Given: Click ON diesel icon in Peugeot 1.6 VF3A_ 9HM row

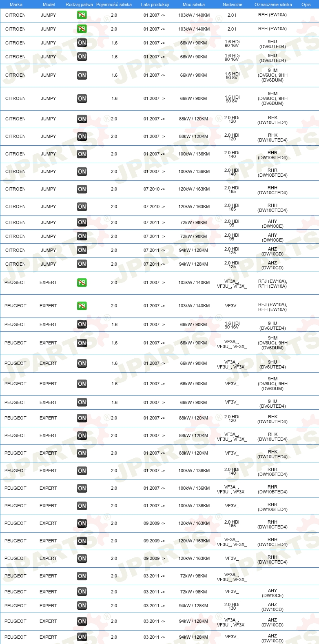Looking at the screenshot, I should (x=82, y=343).
